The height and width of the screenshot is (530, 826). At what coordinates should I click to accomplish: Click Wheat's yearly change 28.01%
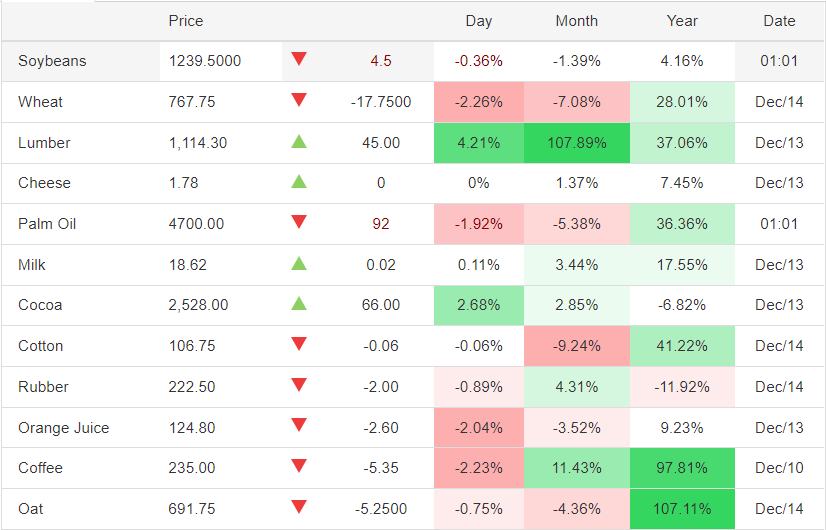682,102
